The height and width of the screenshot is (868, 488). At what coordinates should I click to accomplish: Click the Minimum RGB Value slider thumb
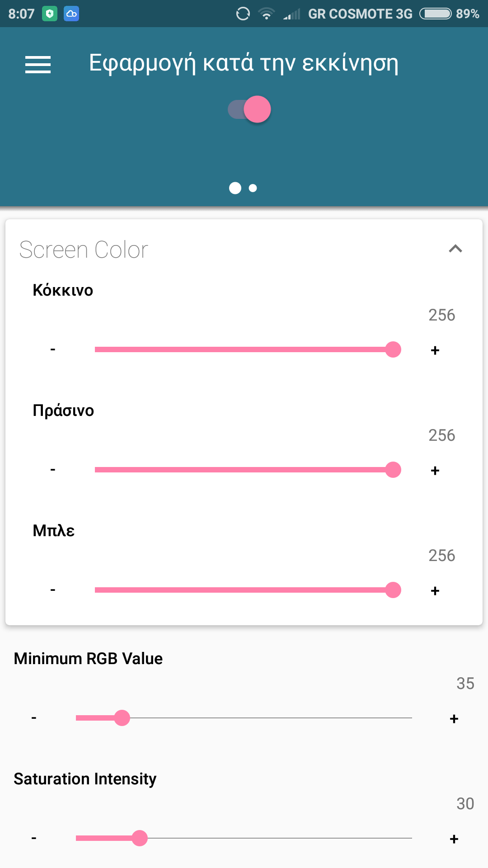point(122,718)
